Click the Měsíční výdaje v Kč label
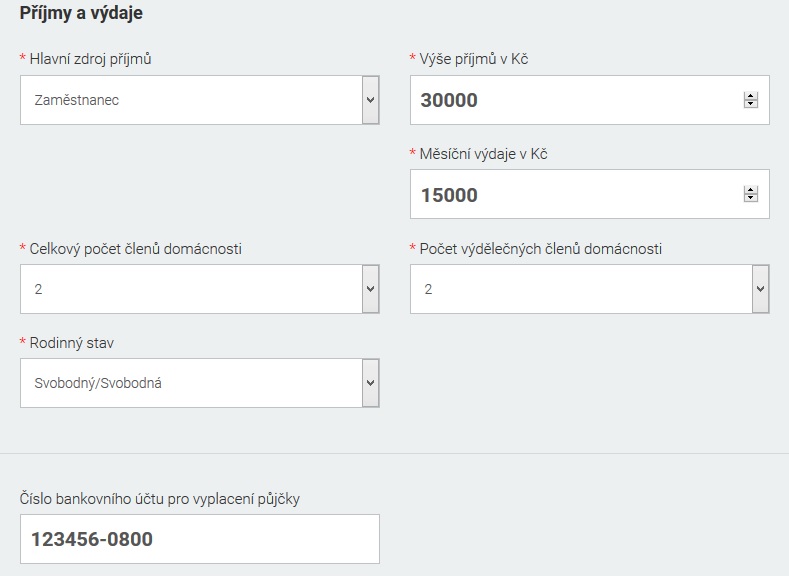This screenshot has width=789, height=576. (484, 154)
